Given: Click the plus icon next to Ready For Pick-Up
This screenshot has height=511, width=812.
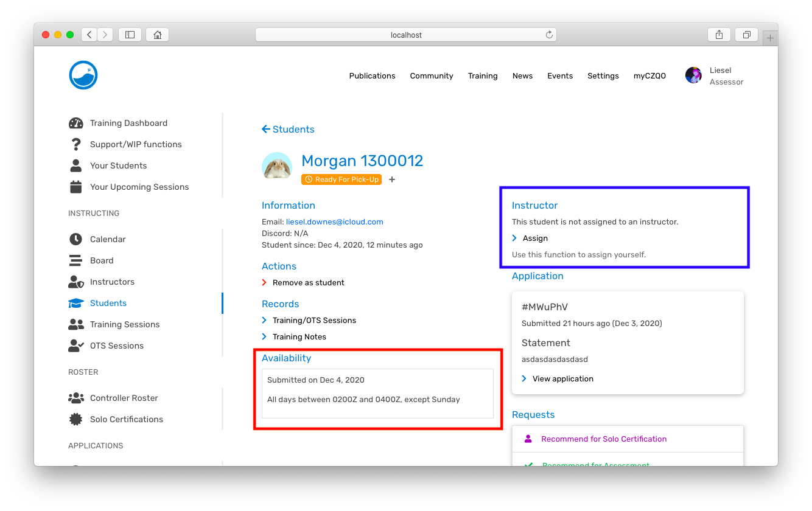Looking at the screenshot, I should click(x=392, y=179).
